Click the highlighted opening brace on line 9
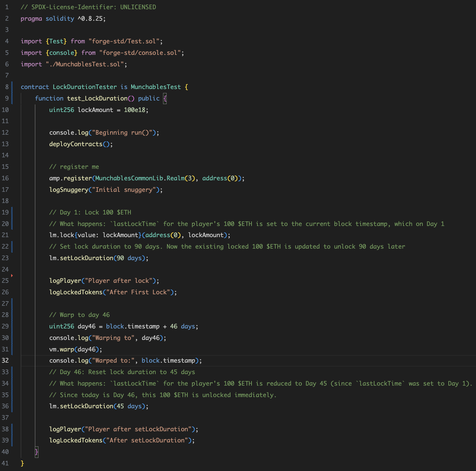 click(165, 98)
